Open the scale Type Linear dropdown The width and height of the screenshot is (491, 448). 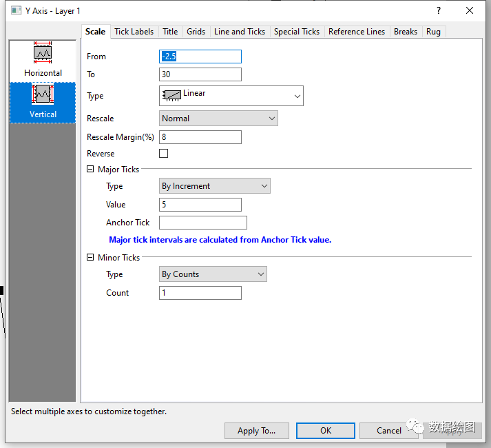point(231,96)
